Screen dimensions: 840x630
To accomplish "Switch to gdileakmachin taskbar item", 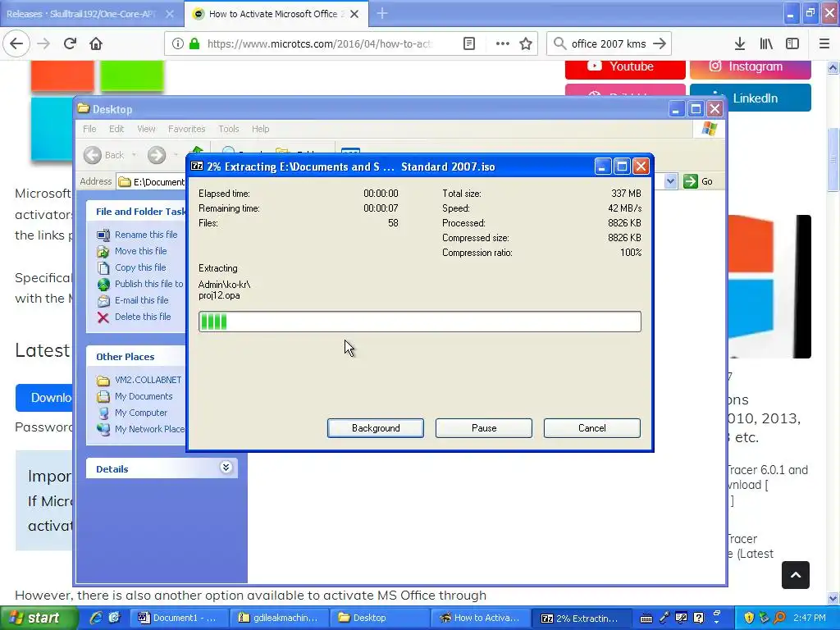I will [x=280, y=618].
